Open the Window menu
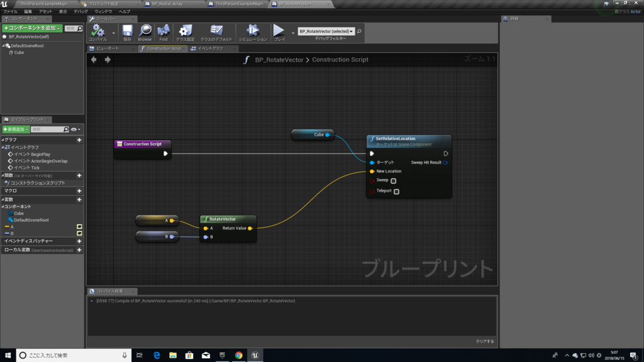 click(x=103, y=11)
